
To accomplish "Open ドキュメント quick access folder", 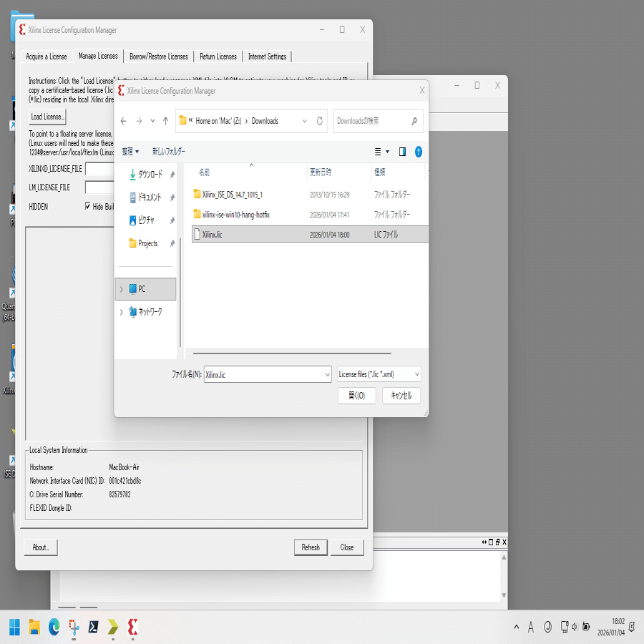I will [x=146, y=197].
